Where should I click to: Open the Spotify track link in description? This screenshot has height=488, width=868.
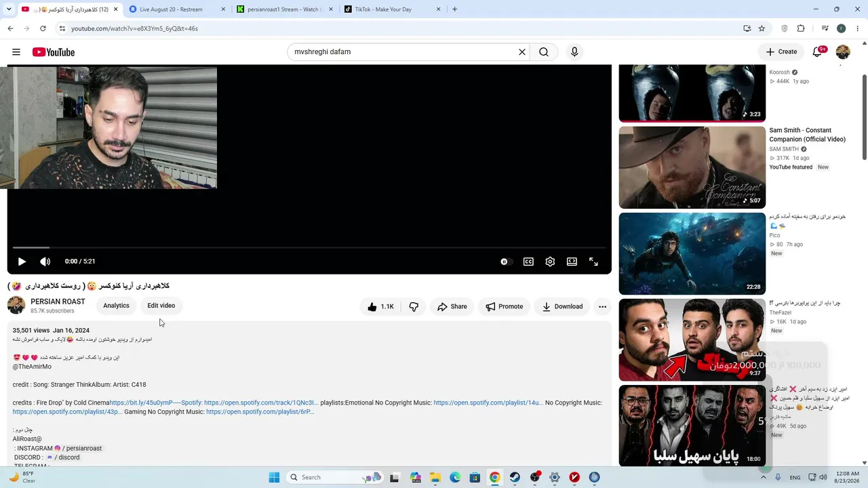click(261, 403)
